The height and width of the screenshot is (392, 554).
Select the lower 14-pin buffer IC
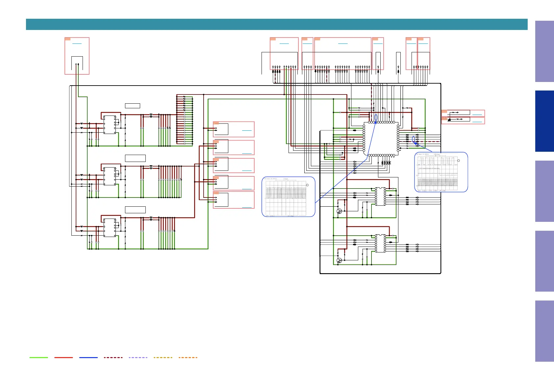click(x=381, y=244)
